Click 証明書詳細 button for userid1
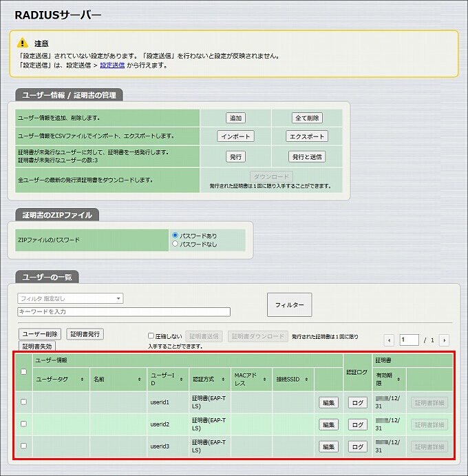The width and height of the screenshot is (468, 476). 429,403
